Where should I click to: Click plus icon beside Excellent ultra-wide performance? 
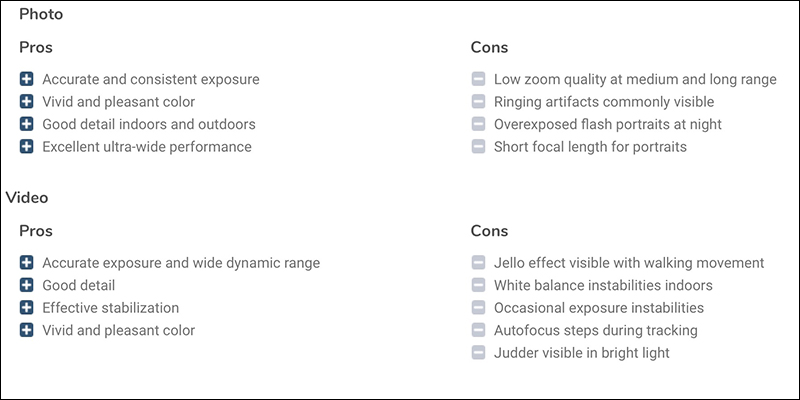(27, 147)
